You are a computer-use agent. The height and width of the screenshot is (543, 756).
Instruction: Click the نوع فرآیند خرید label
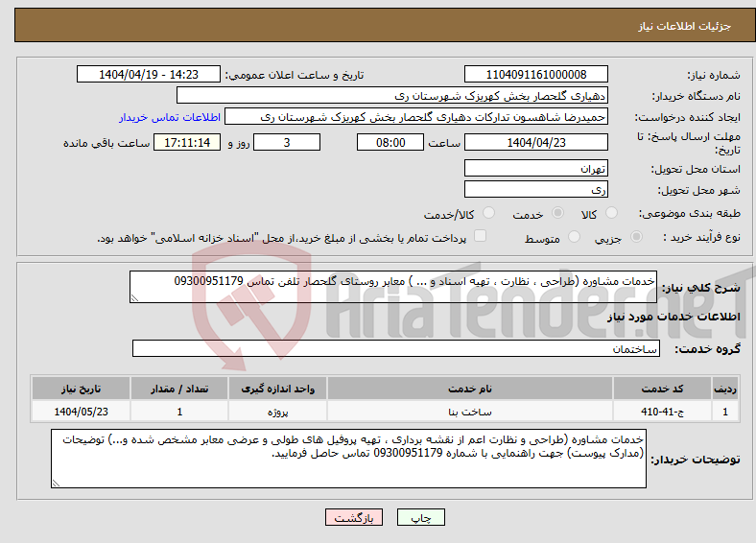pos(701,237)
